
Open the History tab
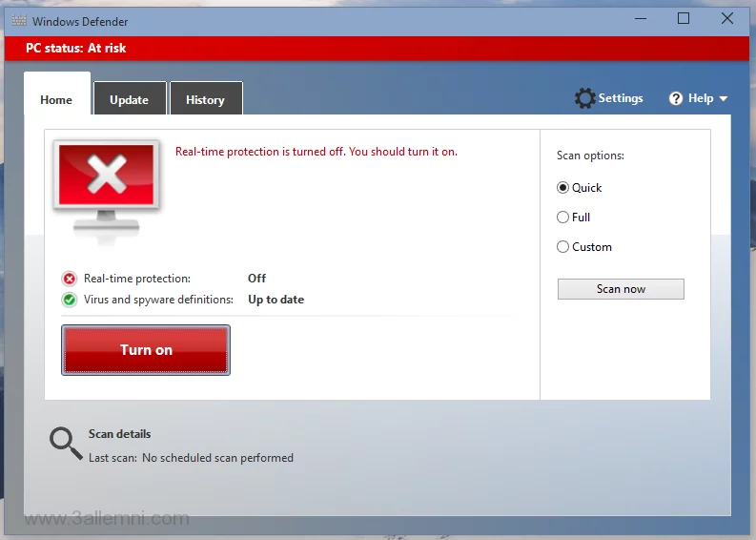(x=205, y=100)
